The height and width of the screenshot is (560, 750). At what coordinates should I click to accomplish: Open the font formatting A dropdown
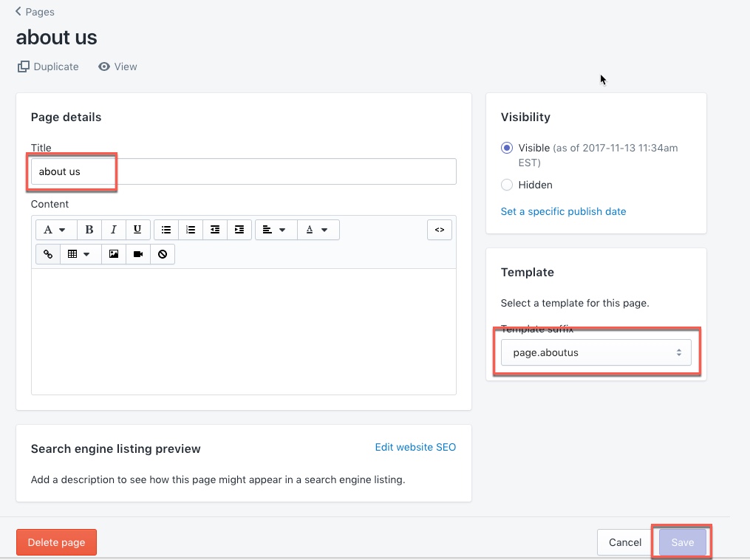tap(56, 230)
